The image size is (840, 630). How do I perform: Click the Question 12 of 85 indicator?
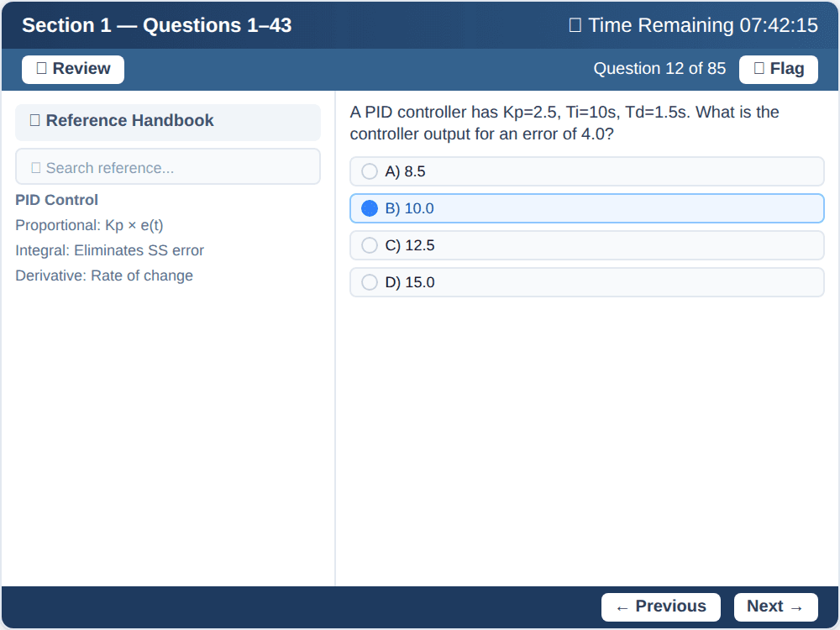pyautogui.click(x=659, y=68)
